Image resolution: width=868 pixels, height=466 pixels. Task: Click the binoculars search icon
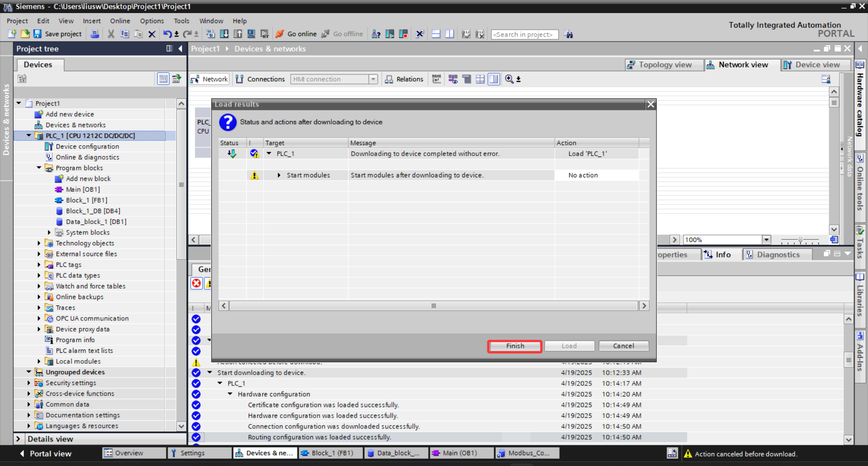click(568, 34)
